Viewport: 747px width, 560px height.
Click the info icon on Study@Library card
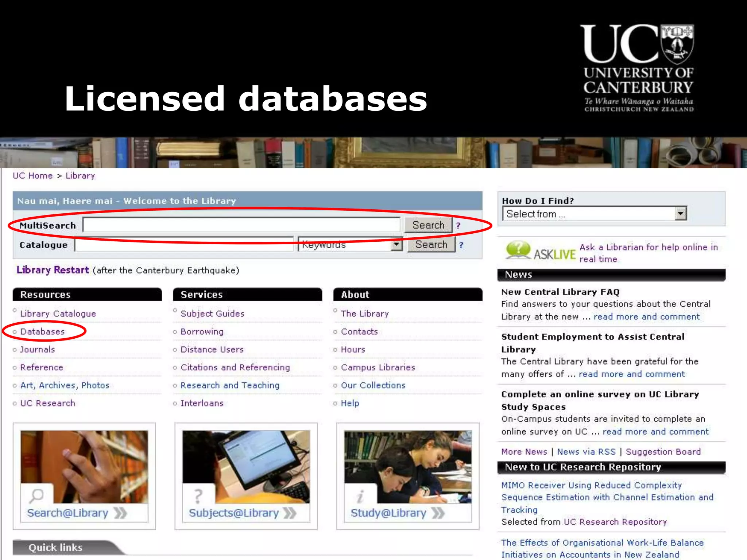tap(360, 496)
